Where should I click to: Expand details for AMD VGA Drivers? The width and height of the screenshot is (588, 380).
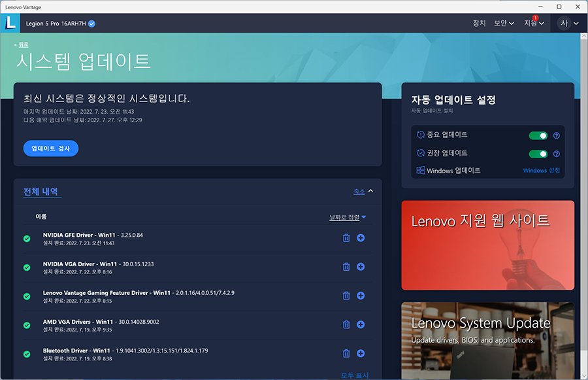[x=361, y=324]
